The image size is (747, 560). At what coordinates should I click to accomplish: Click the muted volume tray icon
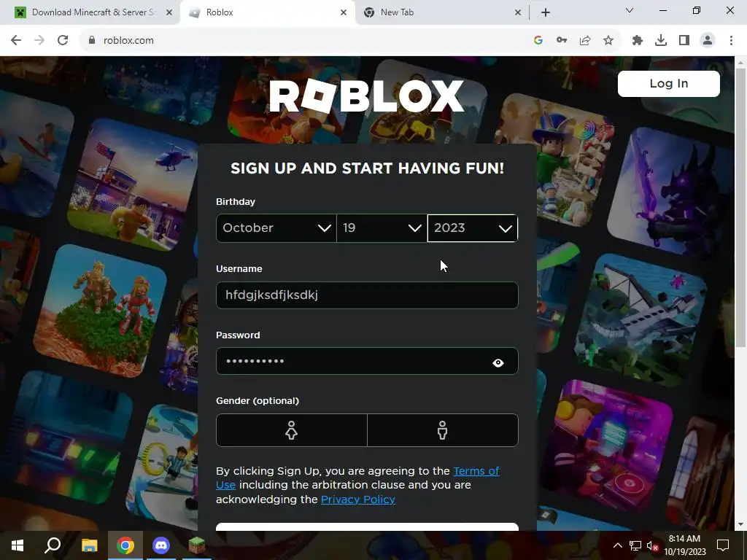click(x=653, y=545)
